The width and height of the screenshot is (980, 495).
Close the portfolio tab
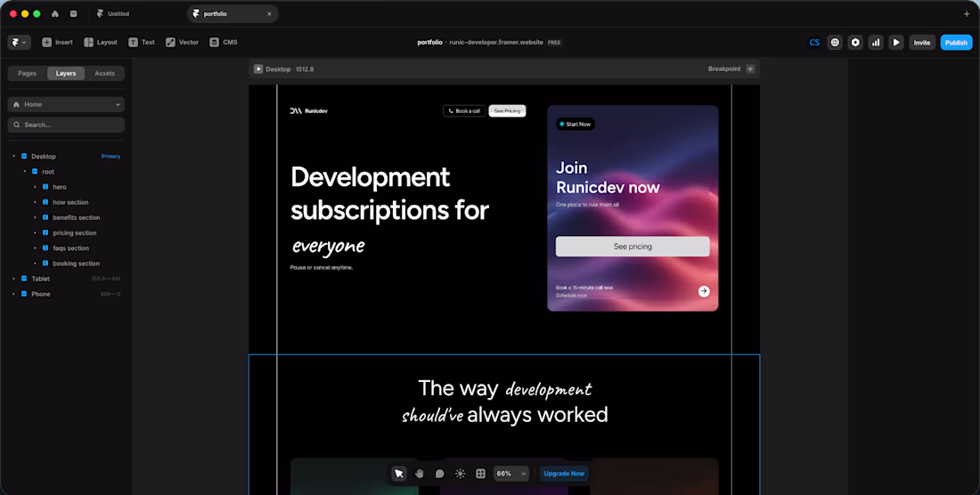point(269,13)
